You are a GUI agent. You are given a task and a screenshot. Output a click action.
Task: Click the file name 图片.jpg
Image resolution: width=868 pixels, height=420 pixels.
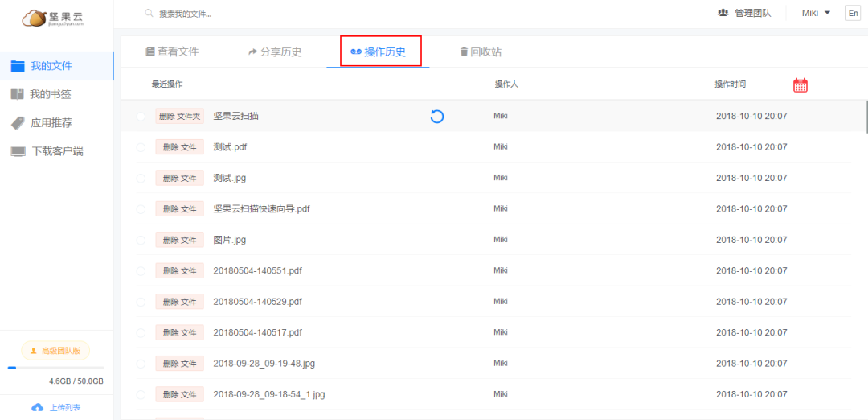[x=229, y=240]
